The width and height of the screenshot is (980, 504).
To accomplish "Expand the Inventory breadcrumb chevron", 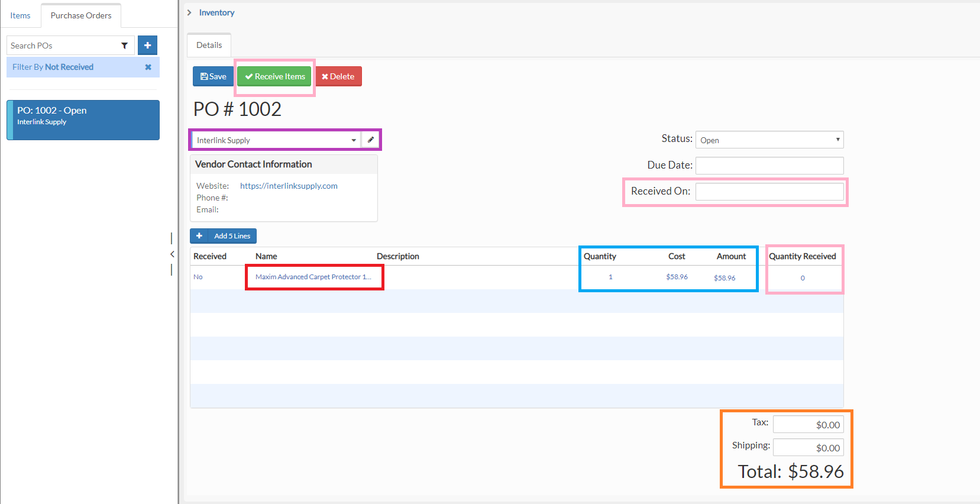I will tap(189, 12).
